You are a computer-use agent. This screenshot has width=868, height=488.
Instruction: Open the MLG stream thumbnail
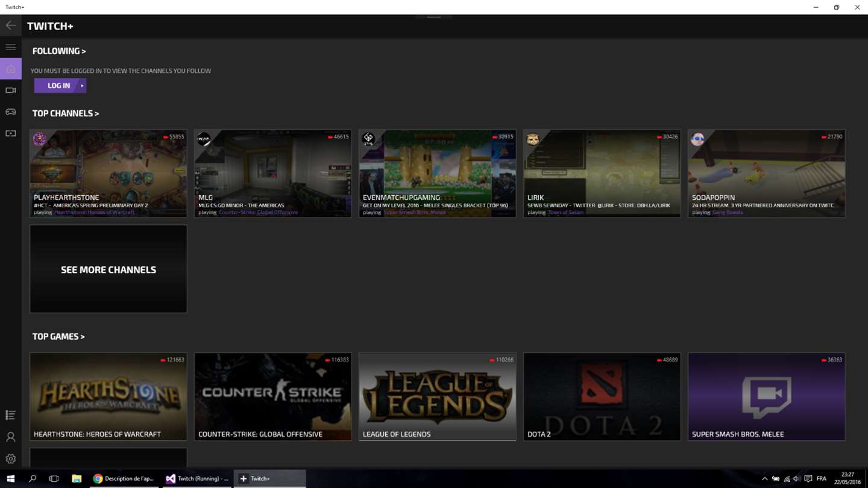pyautogui.click(x=273, y=174)
